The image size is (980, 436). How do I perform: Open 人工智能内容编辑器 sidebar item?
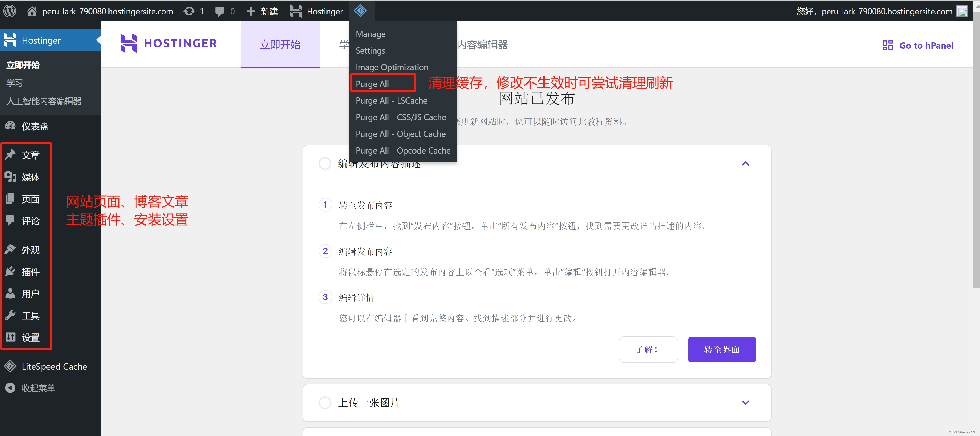[44, 101]
